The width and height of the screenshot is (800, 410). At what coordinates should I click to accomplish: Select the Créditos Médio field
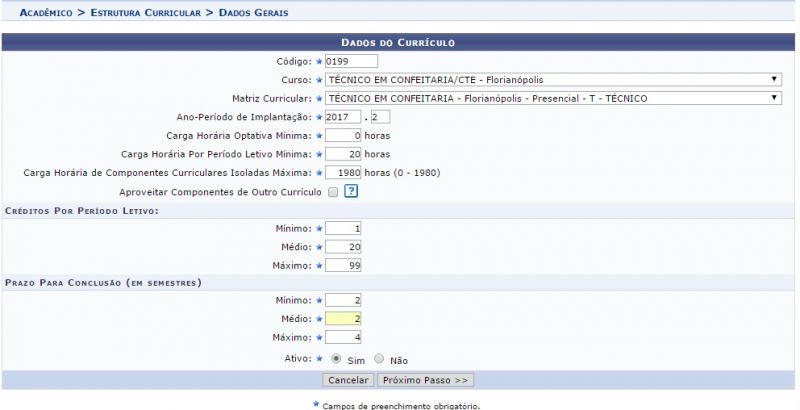tap(343, 247)
